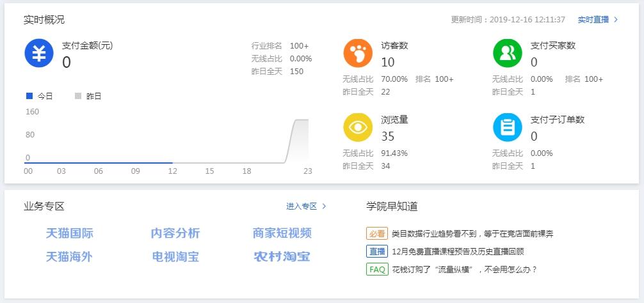Click the 访客数 value 10
644x303 pixels.
(x=388, y=62)
